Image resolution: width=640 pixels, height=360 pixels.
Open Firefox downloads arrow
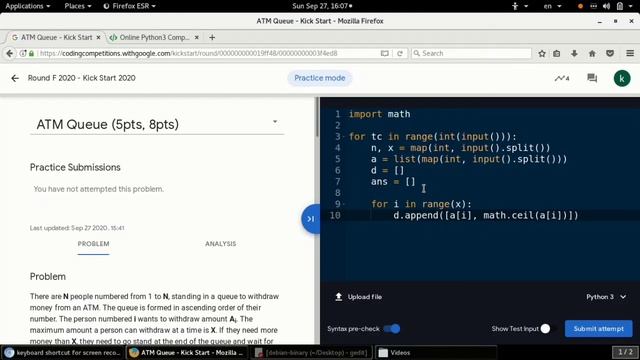(574, 53)
